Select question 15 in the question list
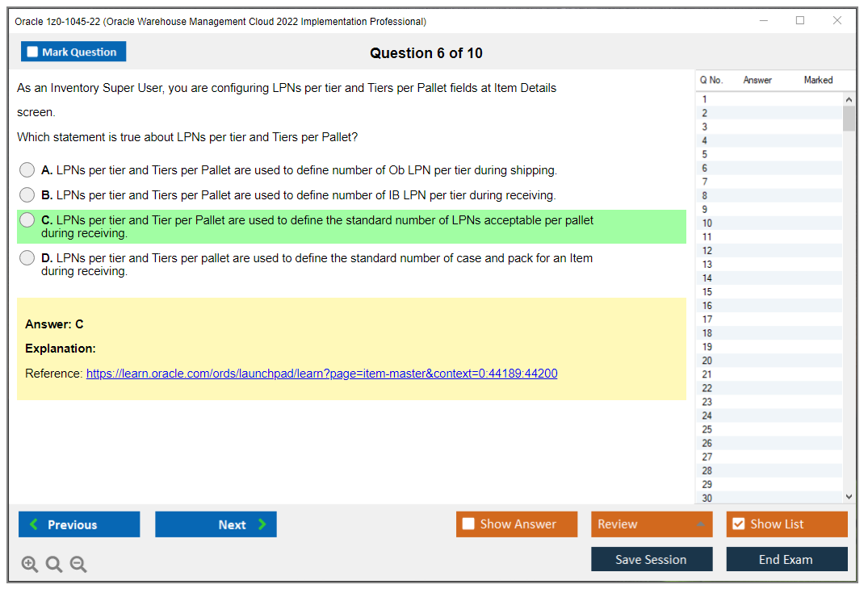This screenshot has width=868, height=593. (767, 291)
